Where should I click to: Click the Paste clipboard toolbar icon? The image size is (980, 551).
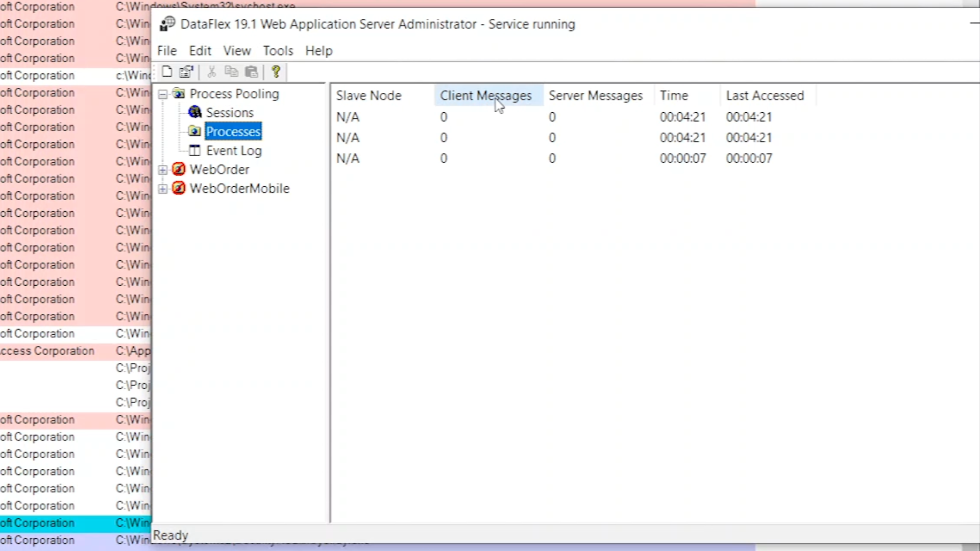pyautogui.click(x=251, y=72)
